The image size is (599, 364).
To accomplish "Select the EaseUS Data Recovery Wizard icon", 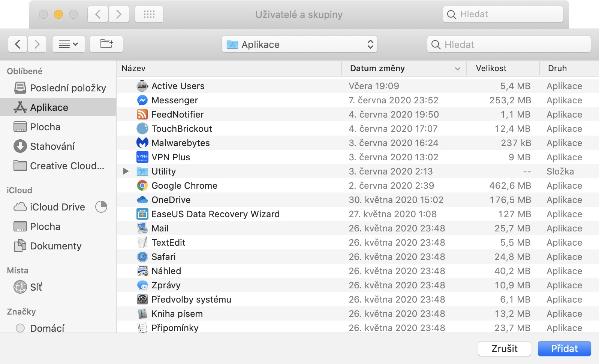I will [142, 214].
